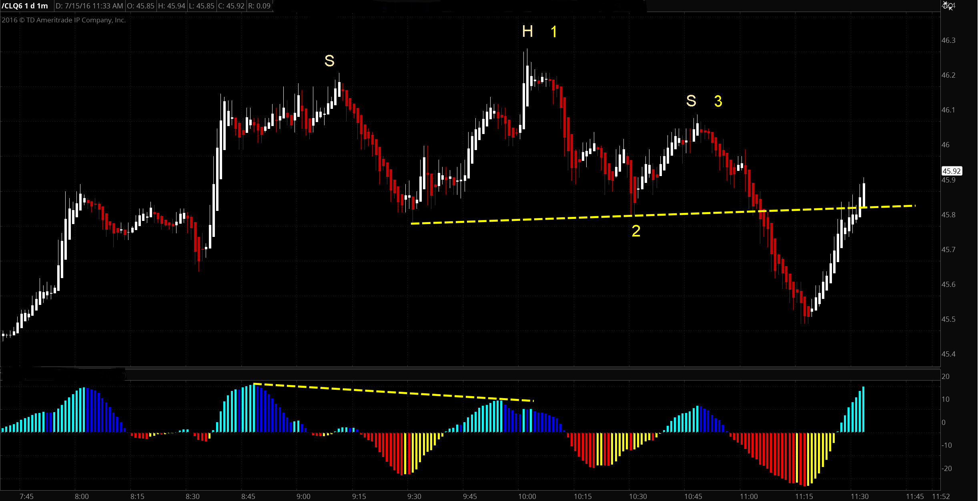This screenshot has width=980, height=501.
Task: Click the 46.2 price axis label
Action: 948,75
